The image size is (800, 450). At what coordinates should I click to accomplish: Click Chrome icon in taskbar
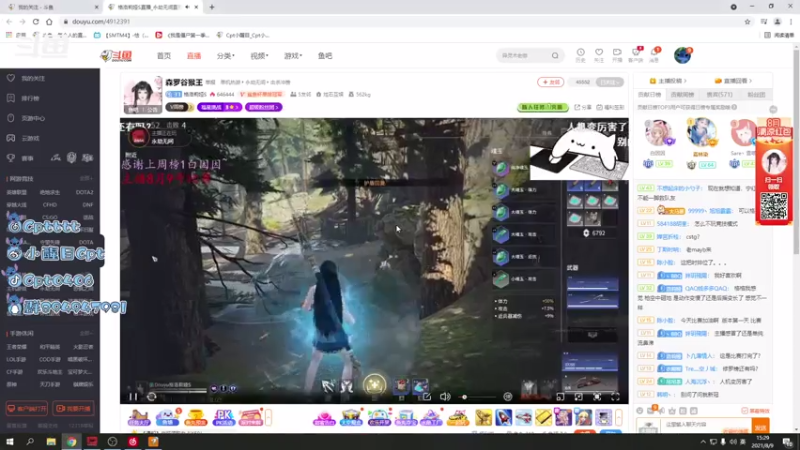point(71,441)
